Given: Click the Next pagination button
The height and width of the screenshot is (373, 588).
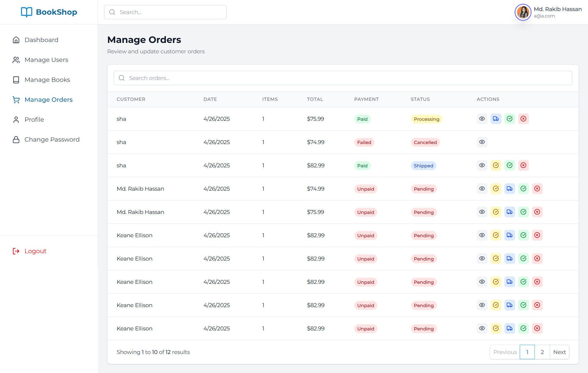Looking at the screenshot, I should click(559, 352).
